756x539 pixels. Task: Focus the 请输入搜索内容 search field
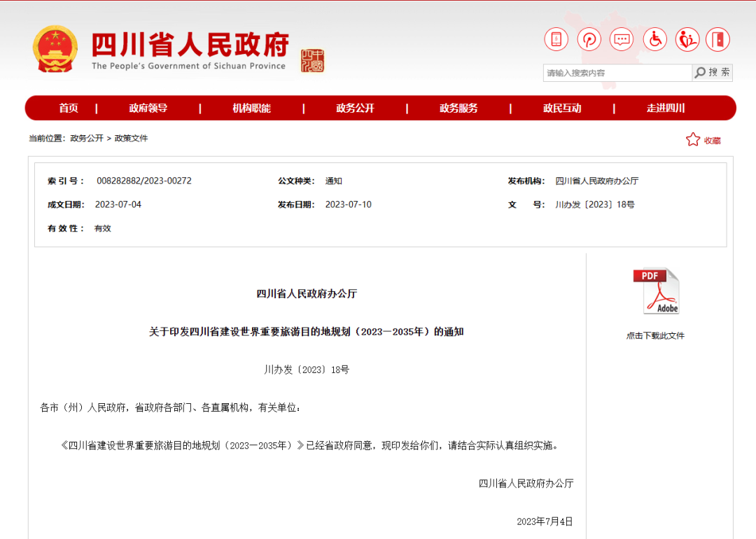pyautogui.click(x=616, y=73)
